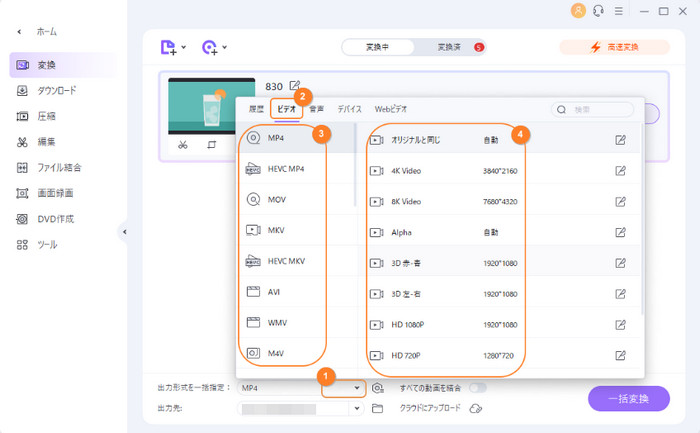Image resolution: width=700 pixels, height=433 pixels.
Task: Choose HEVC MP4 format
Action: coord(296,169)
